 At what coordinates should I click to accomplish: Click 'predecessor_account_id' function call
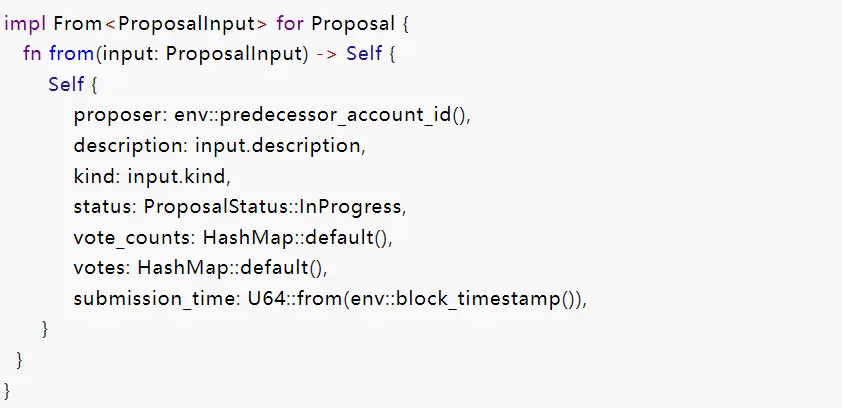[336, 115]
